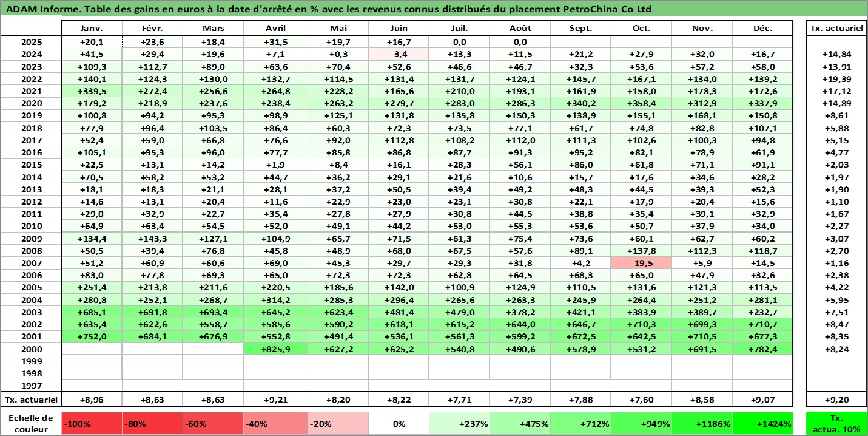Select the 'Sept.' column header

(x=581, y=29)
